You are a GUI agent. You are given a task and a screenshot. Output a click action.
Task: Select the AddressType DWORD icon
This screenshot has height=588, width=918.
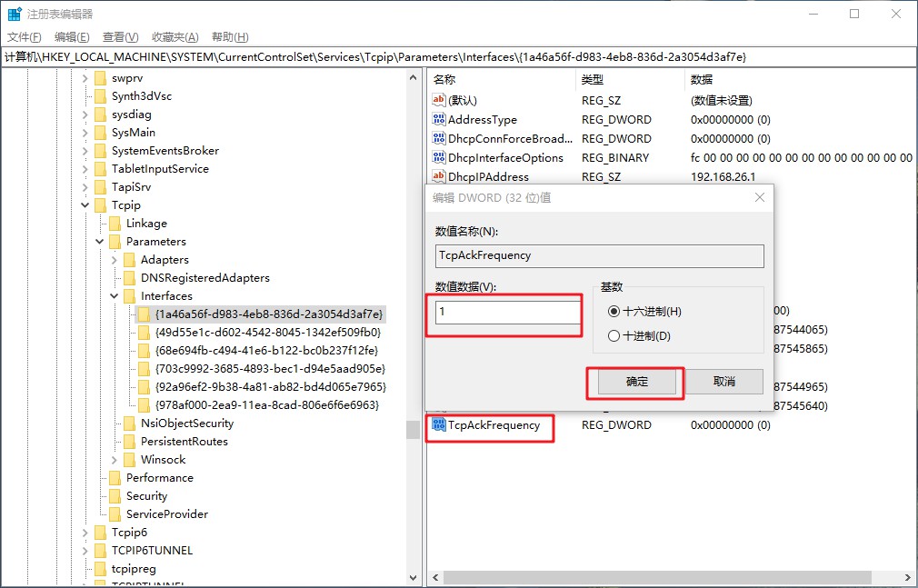(x=439, y=119)
